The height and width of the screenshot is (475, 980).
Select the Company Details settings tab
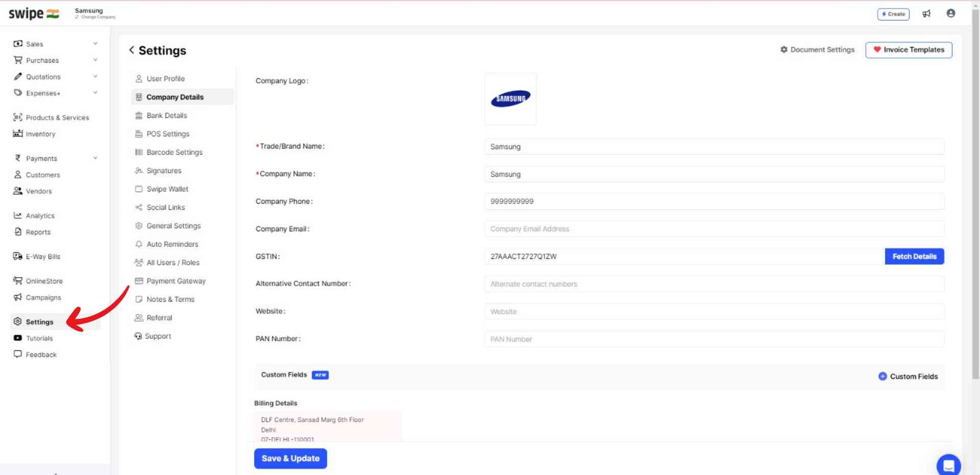point(183,97)
